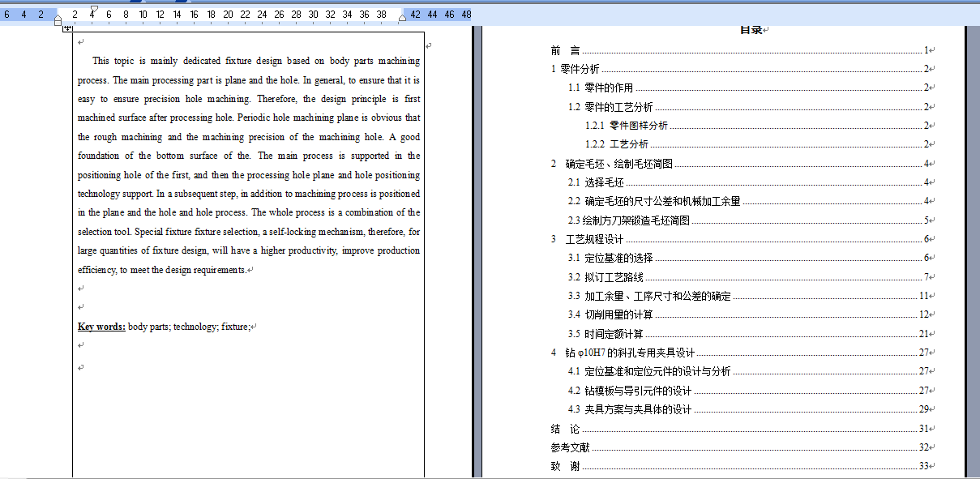Open the '1 零件分析' contents entry

pos(740,69)
